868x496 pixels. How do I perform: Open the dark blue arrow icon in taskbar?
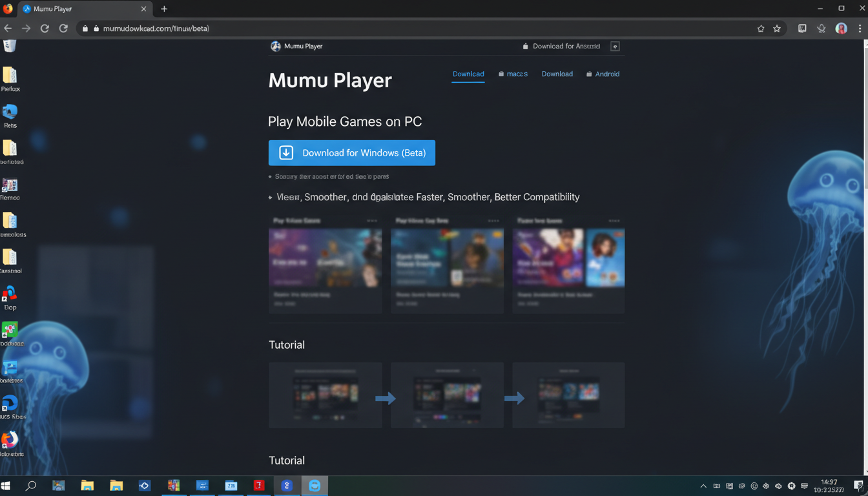click(145, 486)
